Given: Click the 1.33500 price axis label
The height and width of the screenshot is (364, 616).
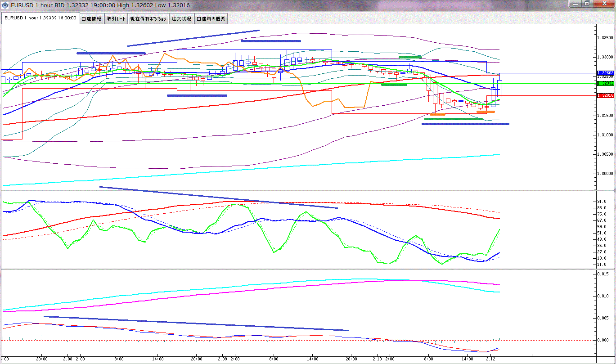Looking at the screenshot, I should point(605,37).
